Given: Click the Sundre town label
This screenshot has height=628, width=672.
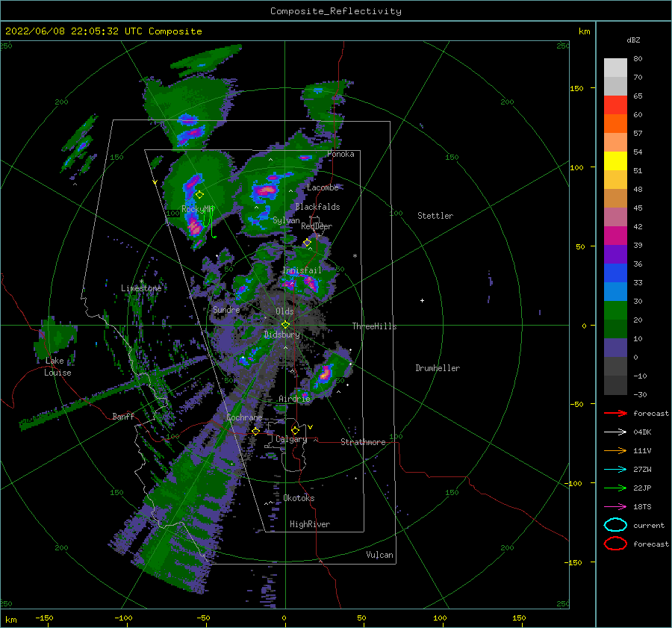Looking at the screenshot, I should pyautogui.click(x=226, y=310).
